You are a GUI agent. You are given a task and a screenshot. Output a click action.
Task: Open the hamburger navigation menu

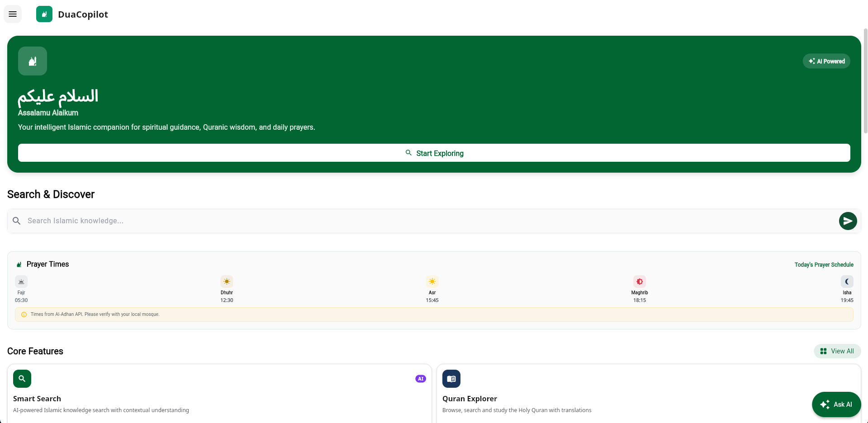(x=13, y=14)
